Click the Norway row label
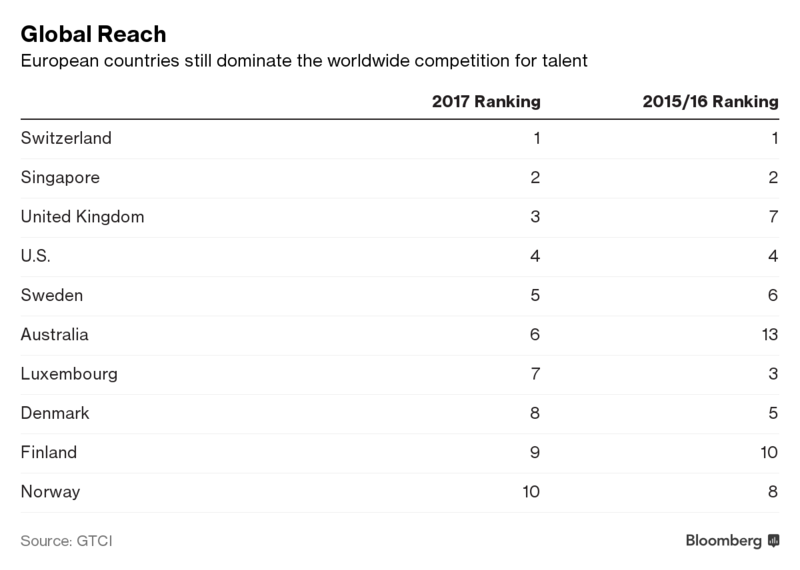The height and width of the screenshot is (570, 800). click(50, 493)
